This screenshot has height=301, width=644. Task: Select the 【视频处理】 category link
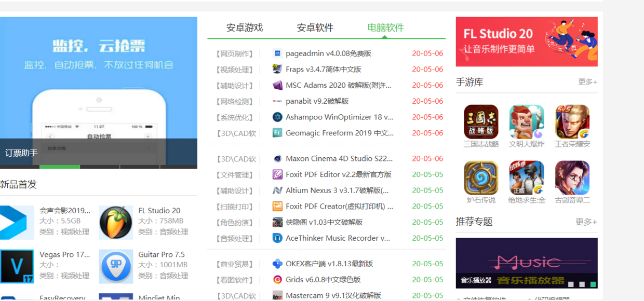pyautogui.click(x=234, y=69)
